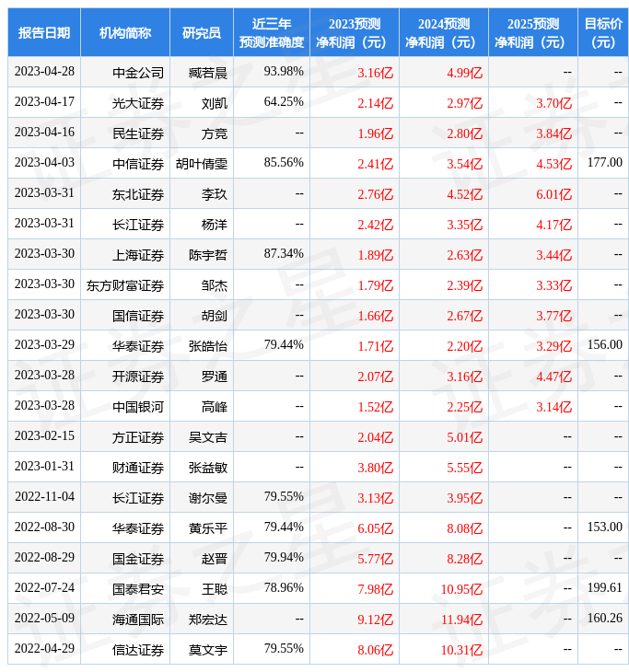
Task: Click the 9.12亿 profit forecast cell
Action: click(375, 620)
